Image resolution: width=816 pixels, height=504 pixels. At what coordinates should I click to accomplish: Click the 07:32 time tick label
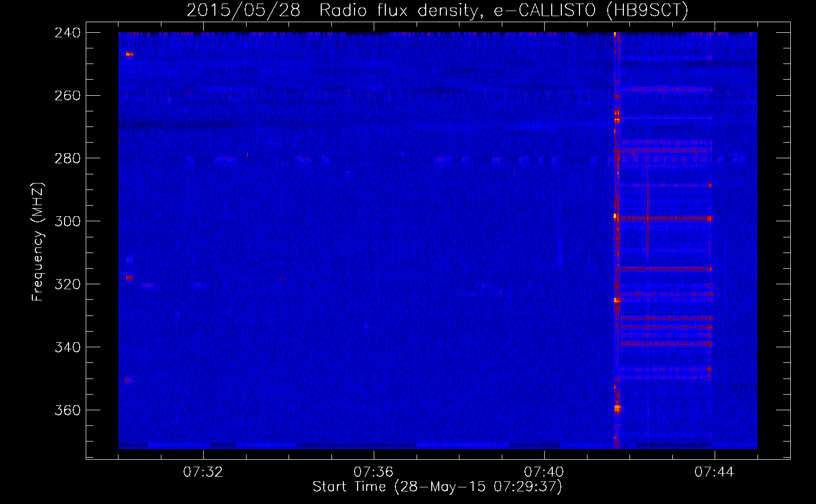click(x=203, y=472)
